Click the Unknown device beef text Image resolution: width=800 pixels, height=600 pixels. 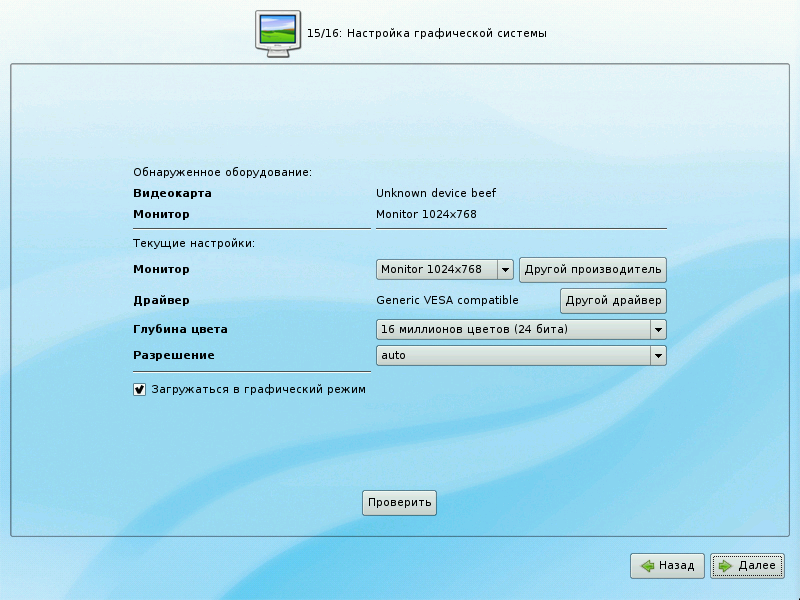coord(436,193)
